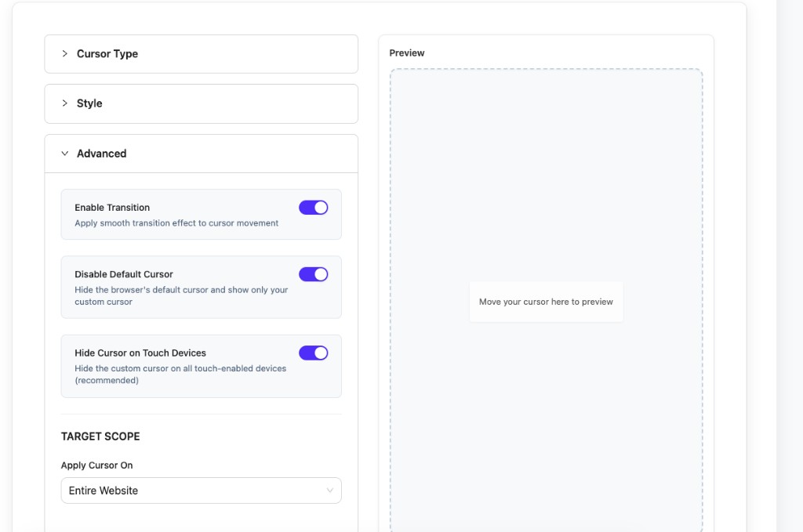Collapse the Advanced section
The image size is (803, 532).
click(201, 154)
